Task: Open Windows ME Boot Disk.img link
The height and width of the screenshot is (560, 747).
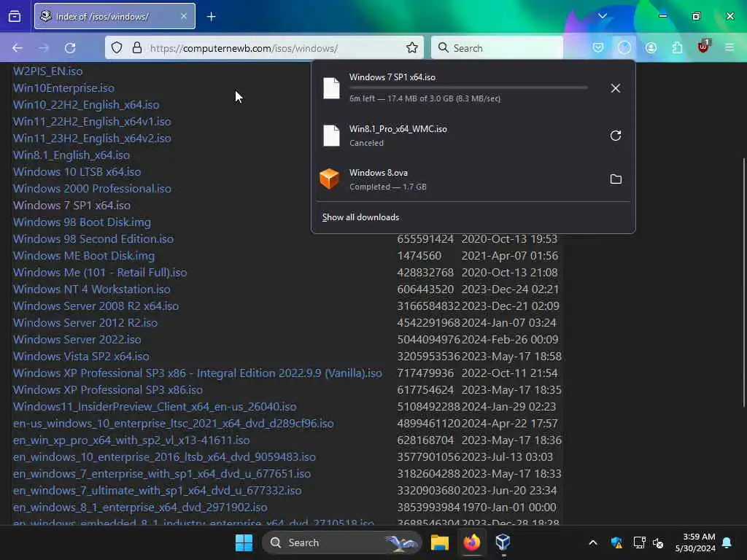Action: [83, 256]
